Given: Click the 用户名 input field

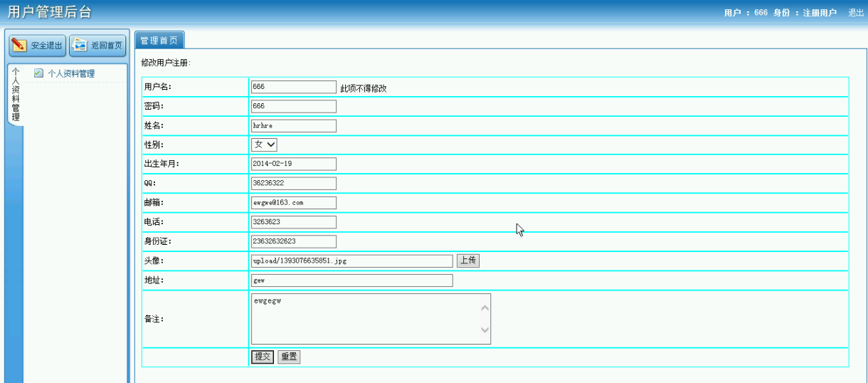Looking at the screenshot, I should pos(294,87).
